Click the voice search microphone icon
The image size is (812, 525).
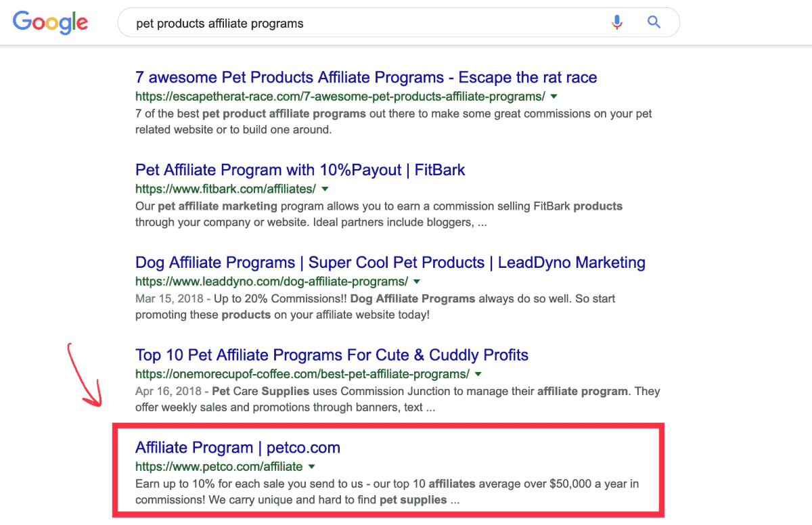coord(616,22)
